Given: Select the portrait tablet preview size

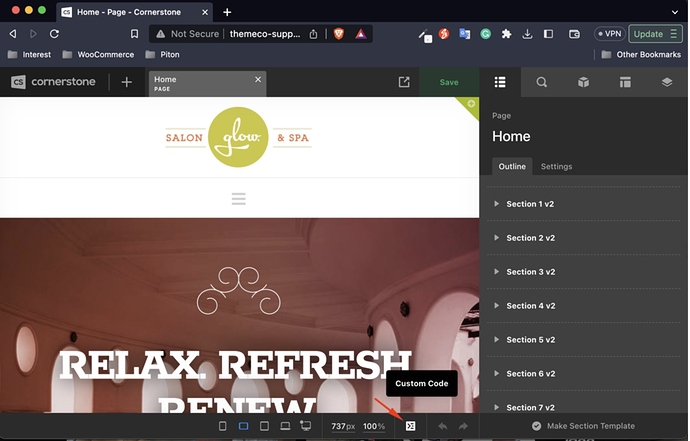Looking at the screenshot, I should pos(264,426).
